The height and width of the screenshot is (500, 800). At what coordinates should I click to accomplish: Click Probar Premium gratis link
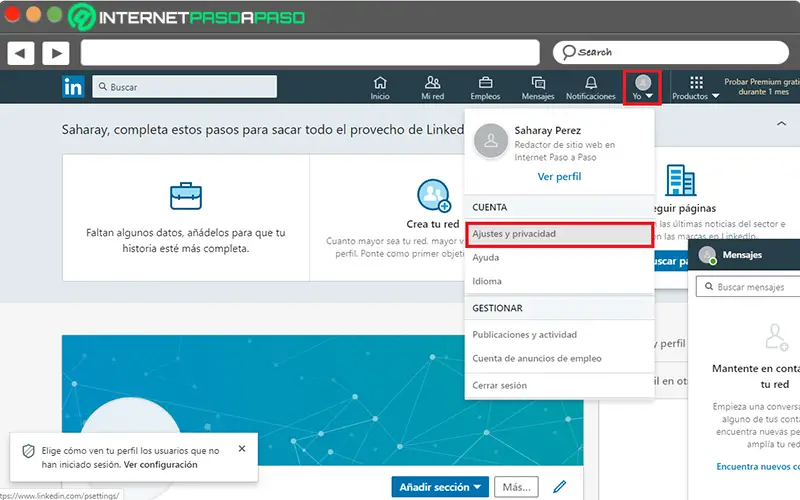[762, 87]
